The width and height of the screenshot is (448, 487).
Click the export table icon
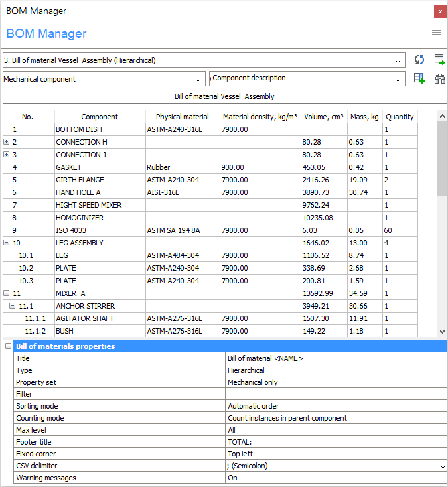(x=439, y=60)
